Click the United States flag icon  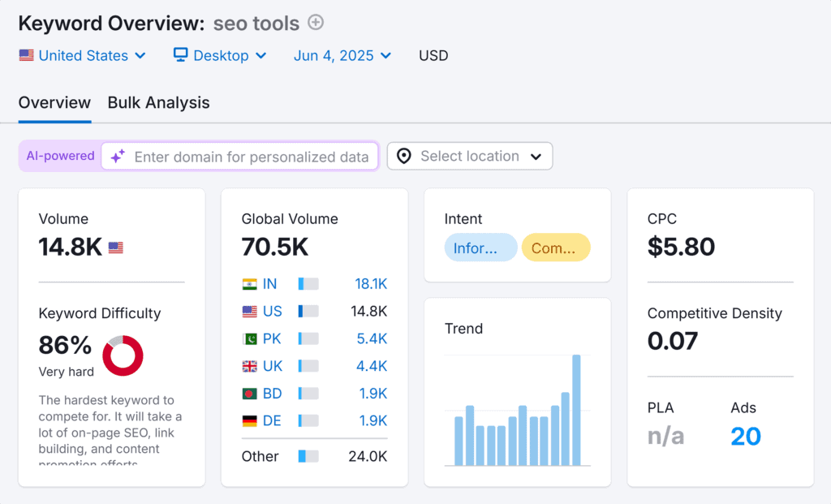(x=25, y=55)
